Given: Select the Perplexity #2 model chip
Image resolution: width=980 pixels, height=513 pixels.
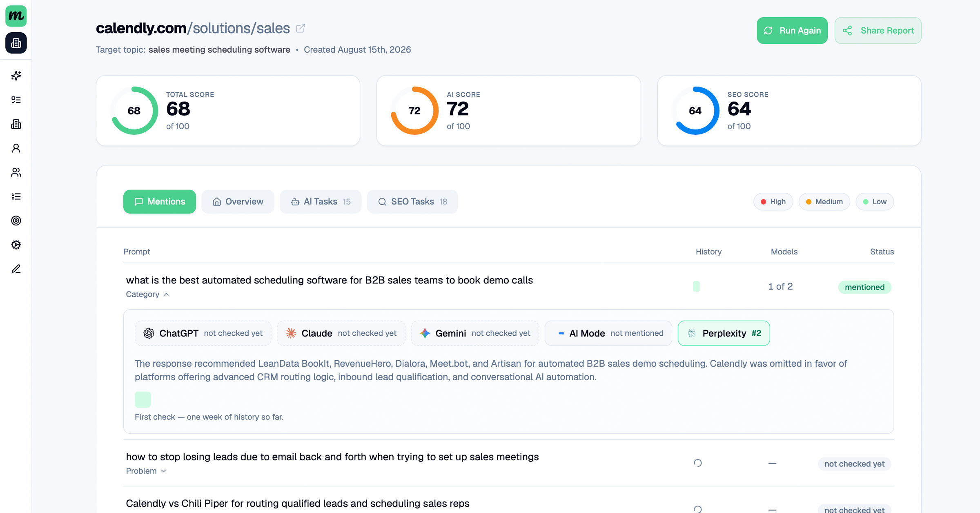Looking at the screenshot, I should (724, 333).
